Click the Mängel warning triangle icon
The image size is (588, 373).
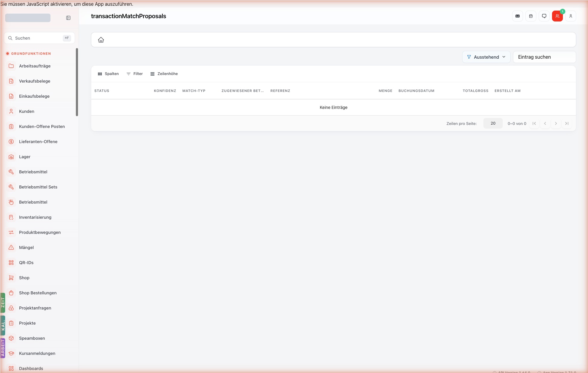[11, 247]
